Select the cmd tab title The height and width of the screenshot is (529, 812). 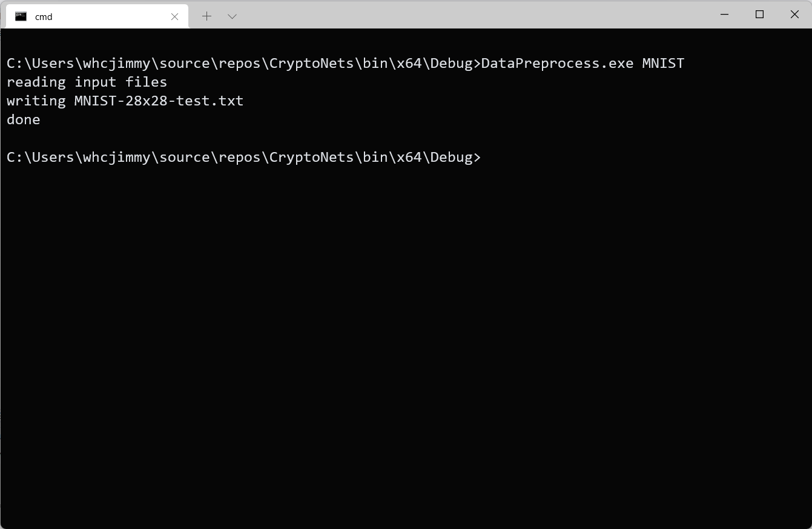[44, 17]
